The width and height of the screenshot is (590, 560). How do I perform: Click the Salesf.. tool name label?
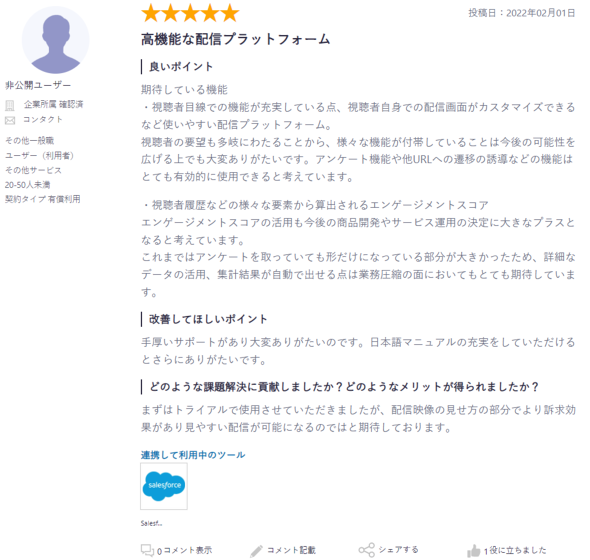coord(151,523)
